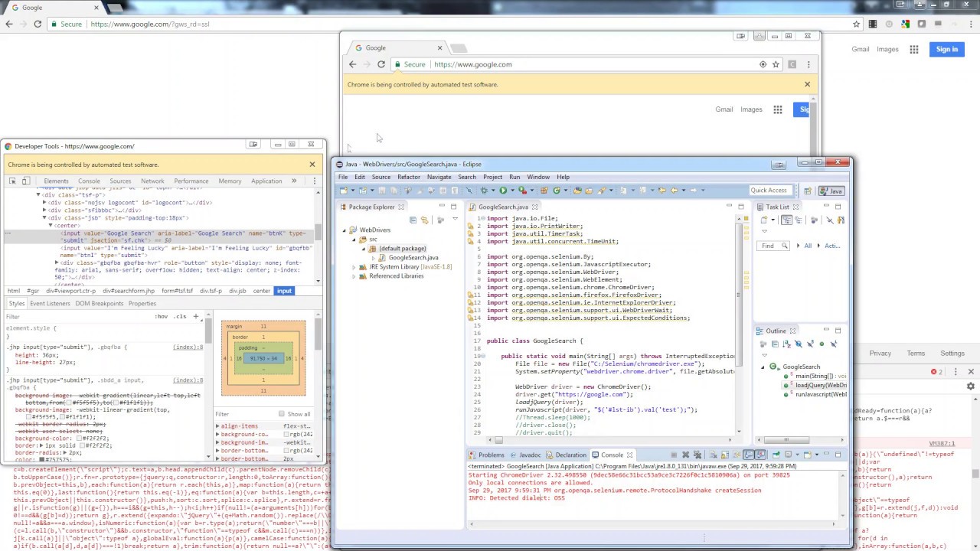Terminate the launch from the Console toolbar
The height and width of the screenshot is (551, 980).
(674, 455)
